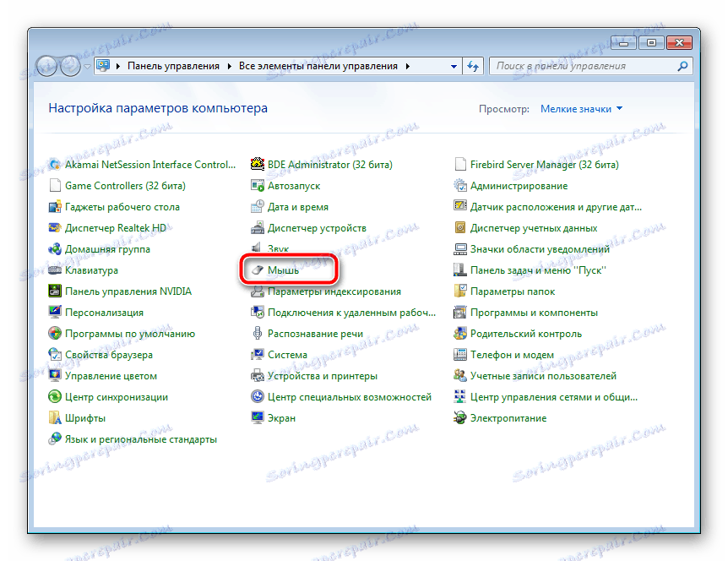Click the Device Manager icon

click(258, 228)
